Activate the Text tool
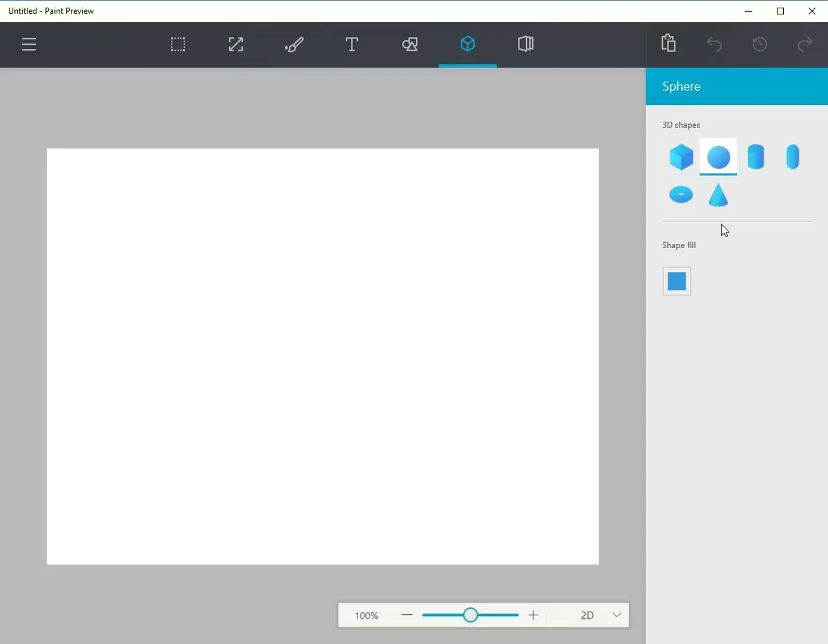828x644 pixels. pos(351,44)
